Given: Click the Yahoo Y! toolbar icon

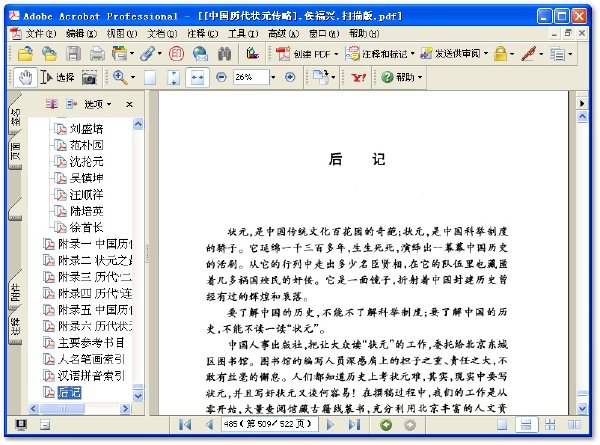Looking at the screenshot, I should click(359, 78).
